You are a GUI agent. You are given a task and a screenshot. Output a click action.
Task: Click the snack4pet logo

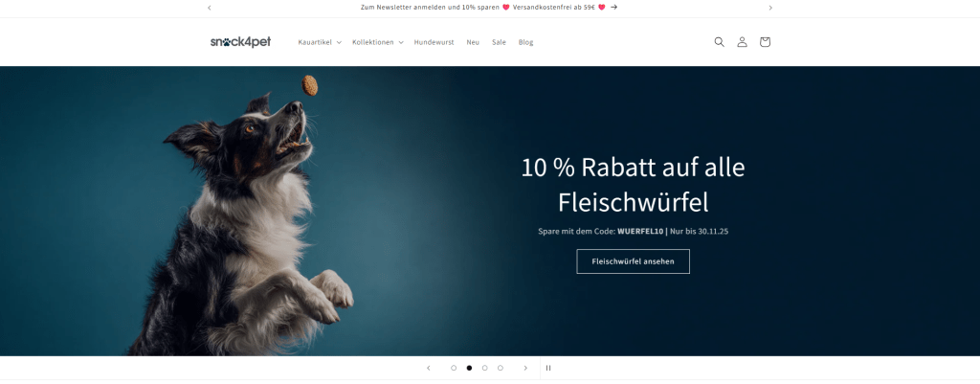point(240,42)
